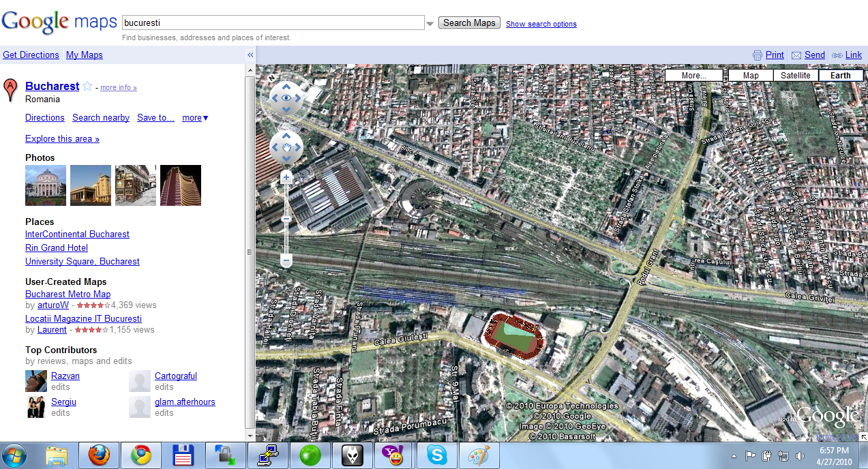Zoom in with the plus button
This screenshot has width=868, height=469.
pyautogui.click(x=286, y=178)
